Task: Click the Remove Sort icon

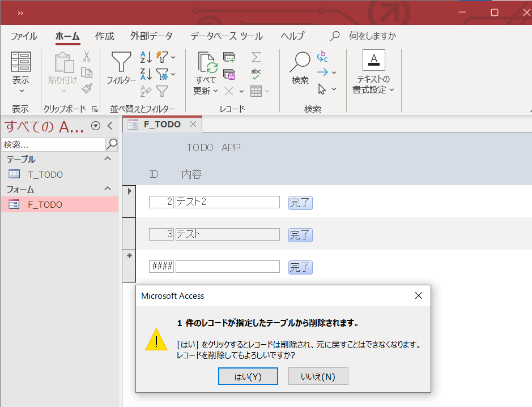Action: click(146, 91)
